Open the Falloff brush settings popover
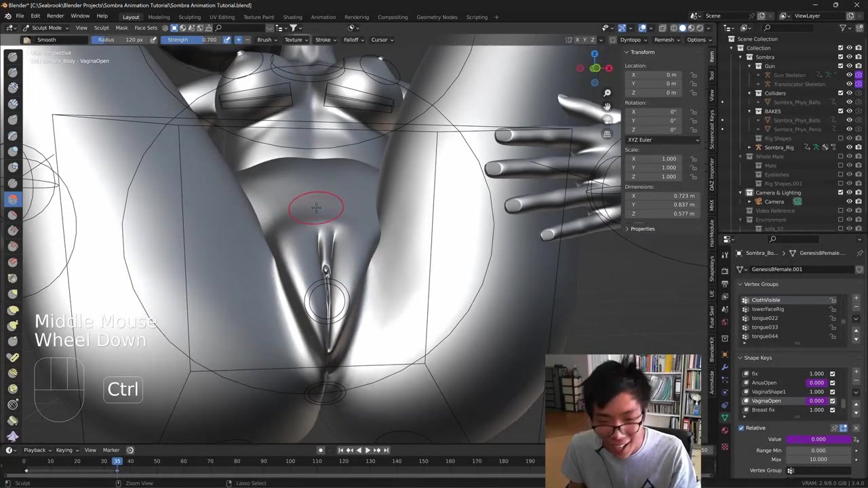The width and height of the screenshot is (868, 488). tap(353, 40)
